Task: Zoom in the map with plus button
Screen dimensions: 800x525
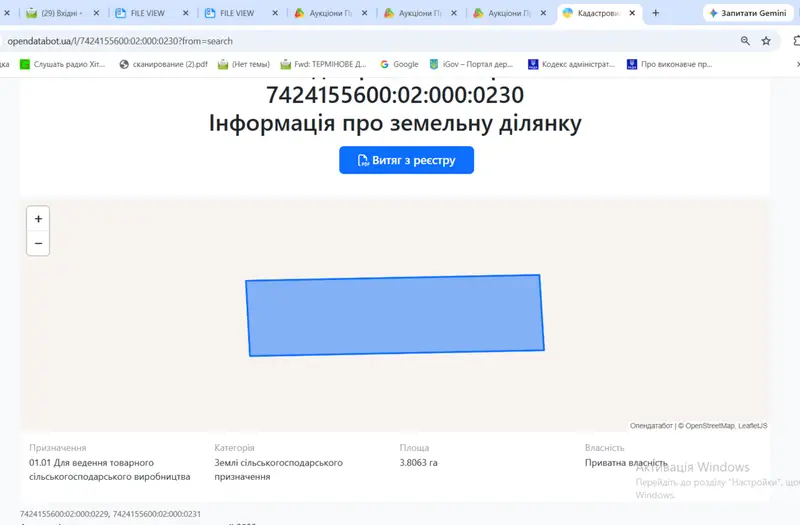Action: tap(38, 219)
